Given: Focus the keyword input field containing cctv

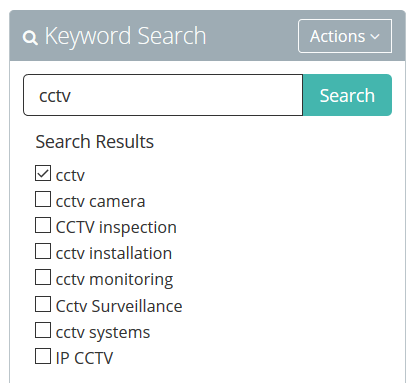Looking at the screenshot, I should coord(163,95).
